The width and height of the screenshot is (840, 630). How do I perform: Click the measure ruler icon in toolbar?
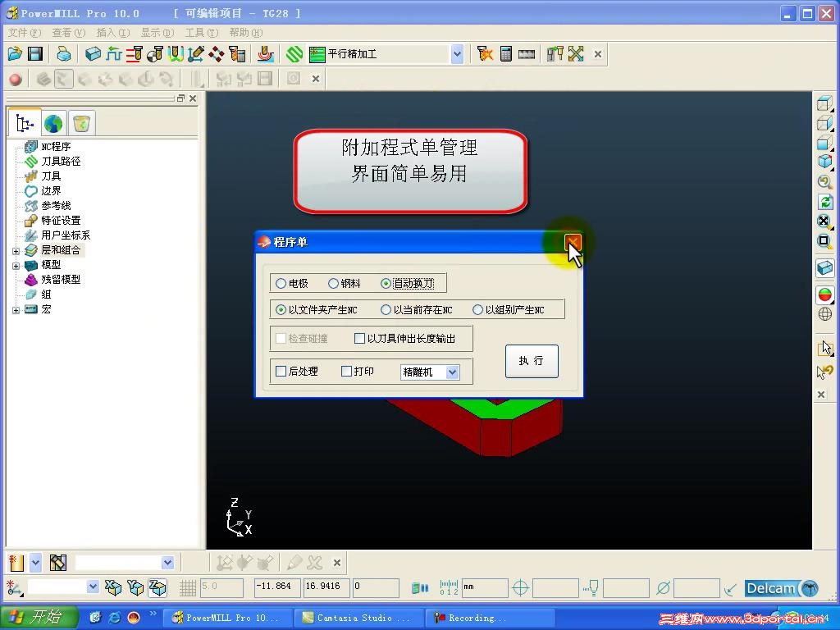(x=526, y=53)
